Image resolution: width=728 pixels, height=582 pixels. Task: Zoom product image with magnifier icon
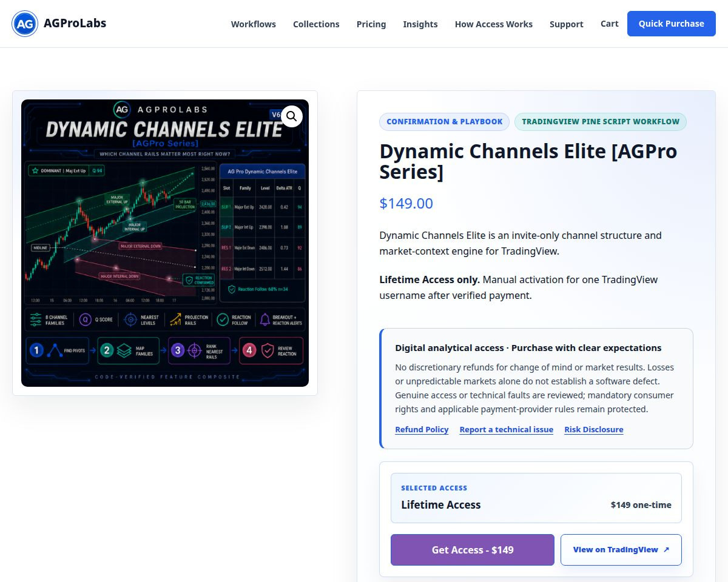click(292, 116)
